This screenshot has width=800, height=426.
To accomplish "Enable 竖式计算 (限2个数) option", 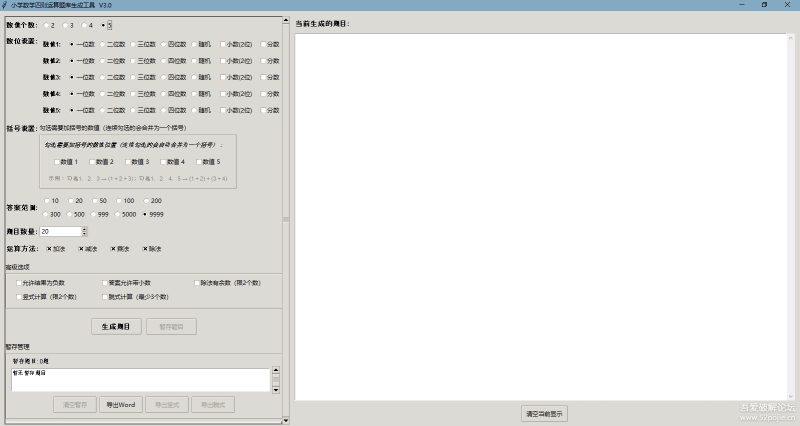I will 46,297.
